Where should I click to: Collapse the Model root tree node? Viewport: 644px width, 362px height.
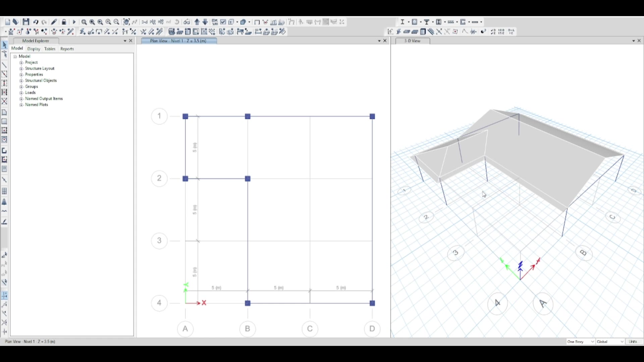coord(15,57)
